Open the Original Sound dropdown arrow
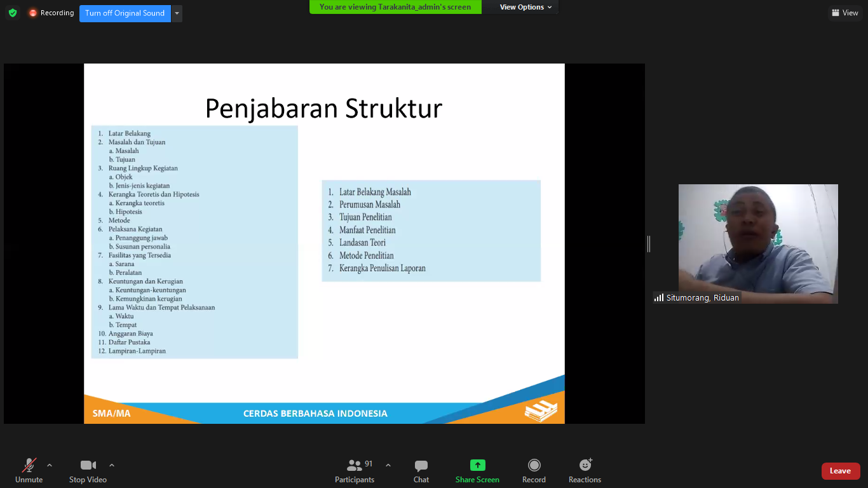Viewport: 868px width, 488px height. (x=177, y=13)
